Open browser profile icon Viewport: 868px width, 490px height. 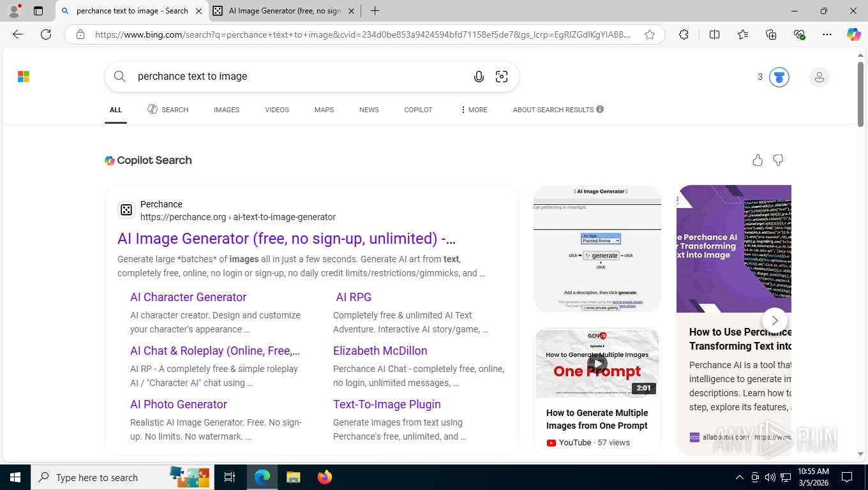[x=14, y=11]
